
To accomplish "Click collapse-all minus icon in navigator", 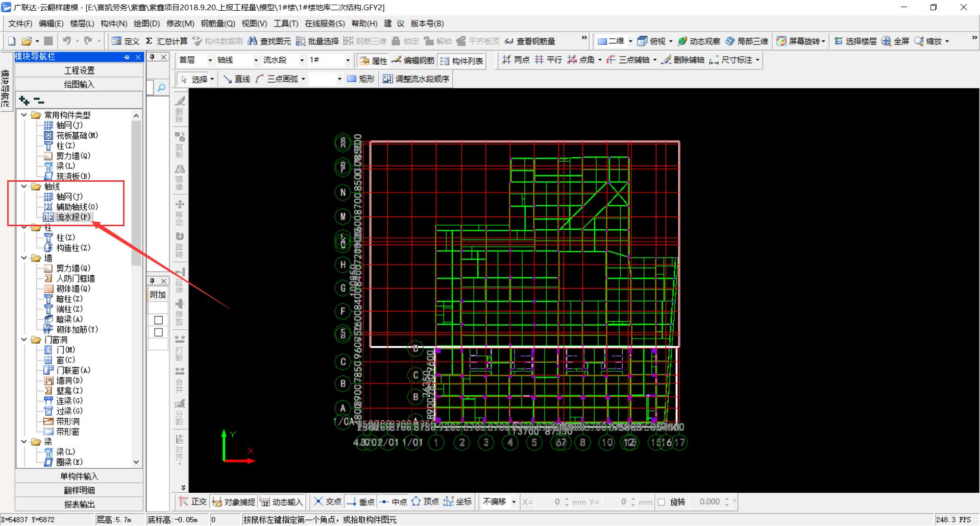I will pyautogui.click(x=39, y=101).
